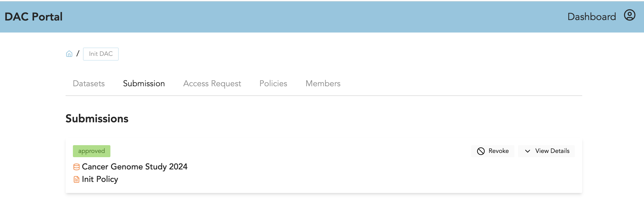644x205 pixels.
Task: Go to home via breadcrumb house icon
Action: tap(69, 54)
